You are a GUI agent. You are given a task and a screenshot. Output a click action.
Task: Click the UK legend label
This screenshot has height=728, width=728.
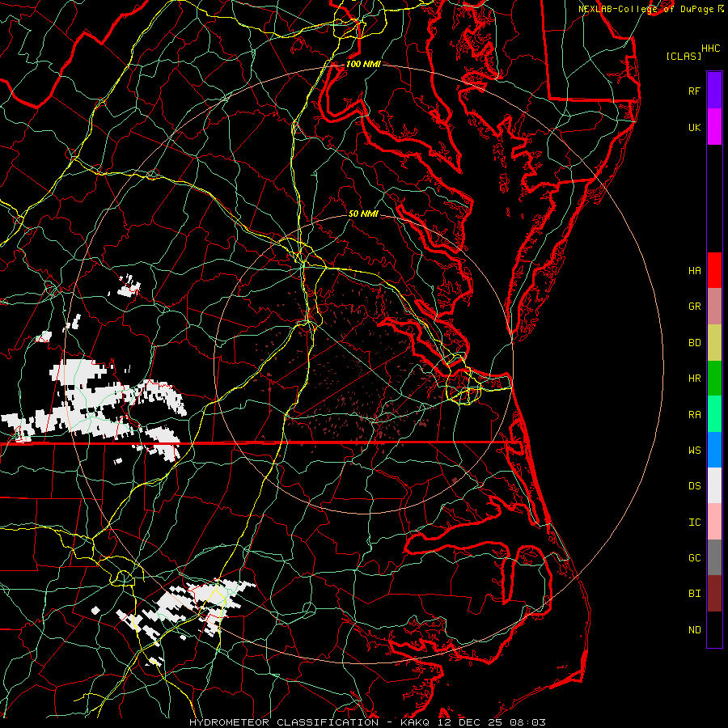[694, 127]
